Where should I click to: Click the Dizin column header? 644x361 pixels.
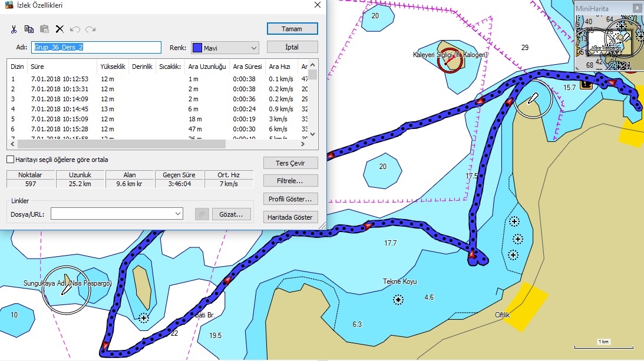(17, 67)
